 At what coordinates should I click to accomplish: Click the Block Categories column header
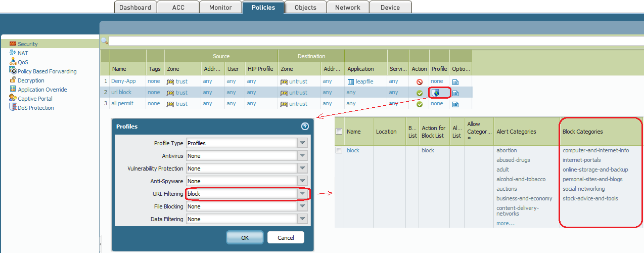[583, 132]
